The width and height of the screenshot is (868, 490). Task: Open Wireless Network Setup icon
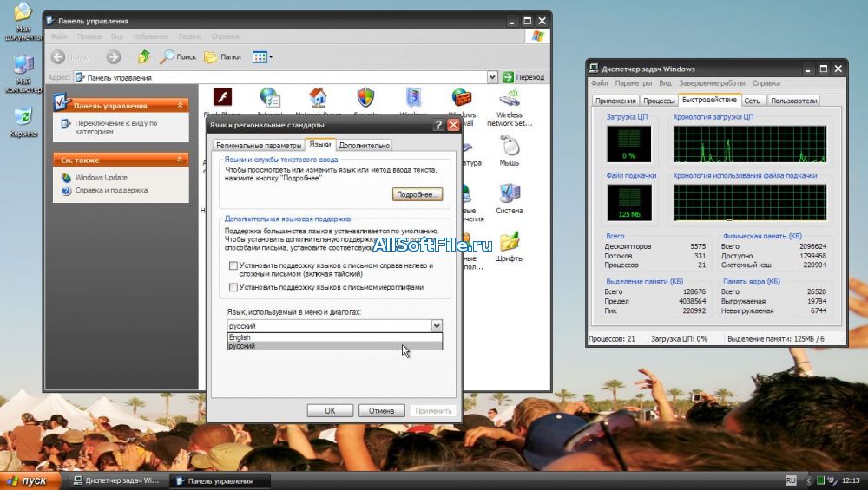(510, 99)
